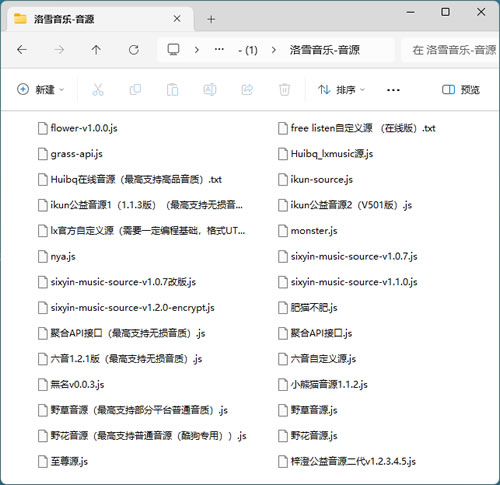The width and height of the screenshot is (500, 485).
Task: Select file flower-v1.0.0.js
Action: [x=78, y=128]
